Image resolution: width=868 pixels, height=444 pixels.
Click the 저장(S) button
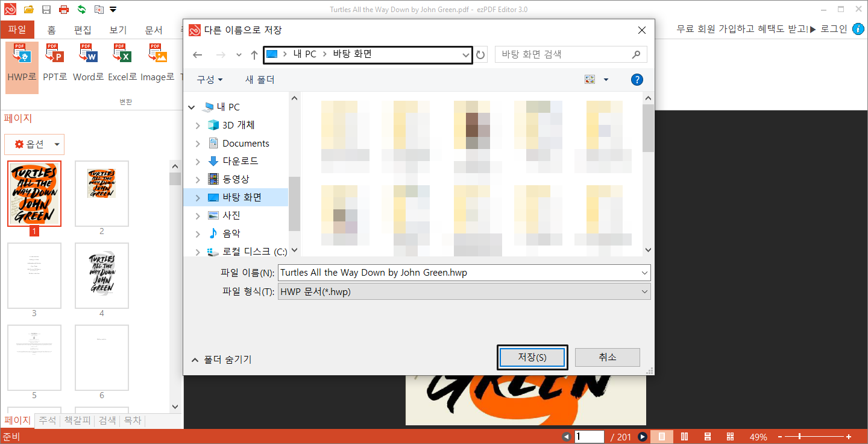tap(532, 357)
